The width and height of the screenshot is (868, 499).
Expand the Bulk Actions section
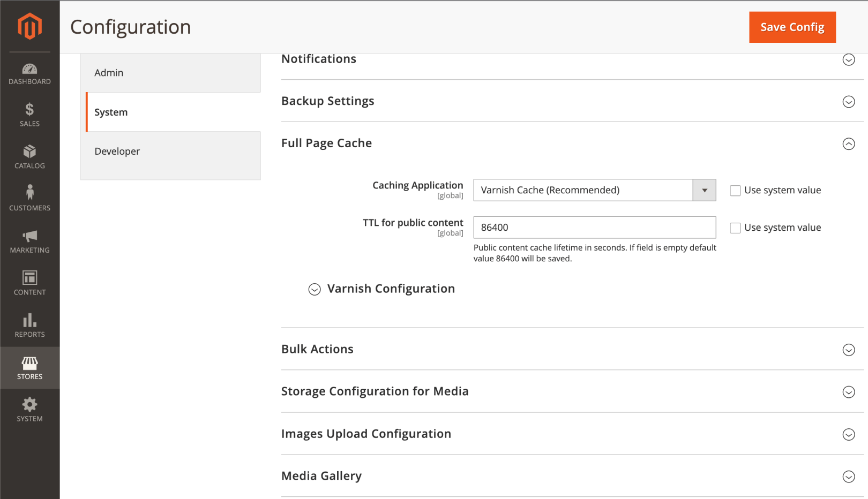pos(848,350)
